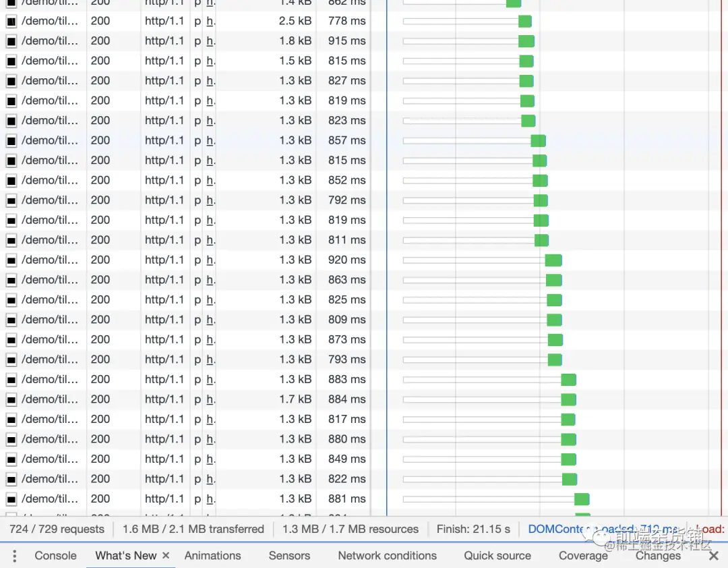The width and height of the screenshot is (728, 568).
Task: Click the file icon in the 825 ms row
Action: point(11,300)
